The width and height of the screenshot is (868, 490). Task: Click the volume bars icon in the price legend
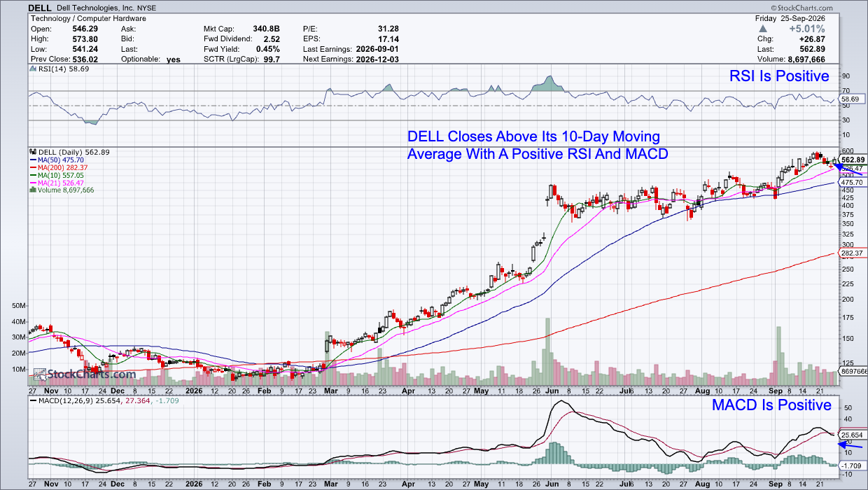pyautogui.click(x=32, y=190)
